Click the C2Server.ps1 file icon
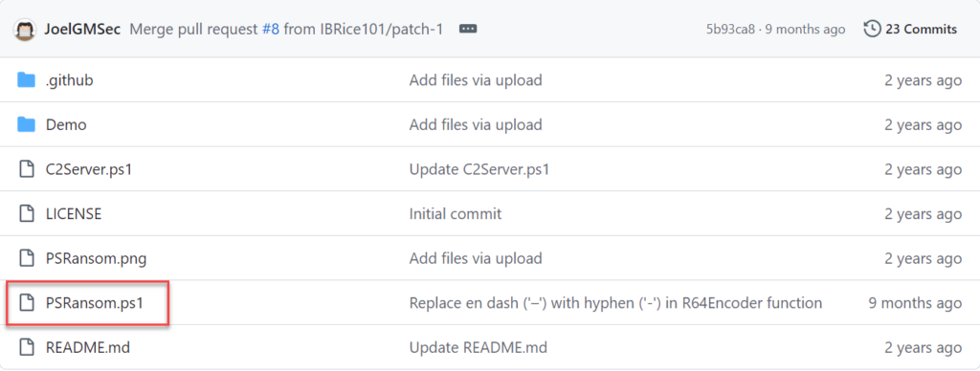Screen dimensions: 980x371 click(x=26, y=169)
